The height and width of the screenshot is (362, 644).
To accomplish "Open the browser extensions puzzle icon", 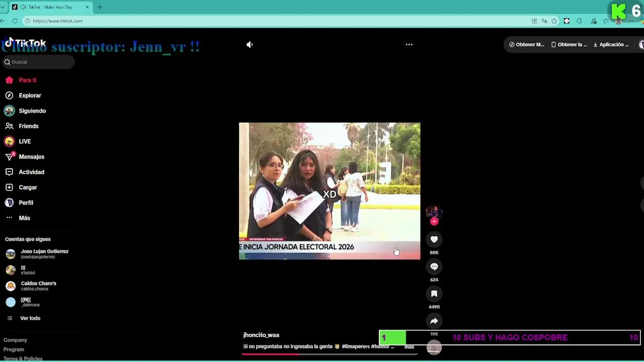I will (x=580, y=21).
